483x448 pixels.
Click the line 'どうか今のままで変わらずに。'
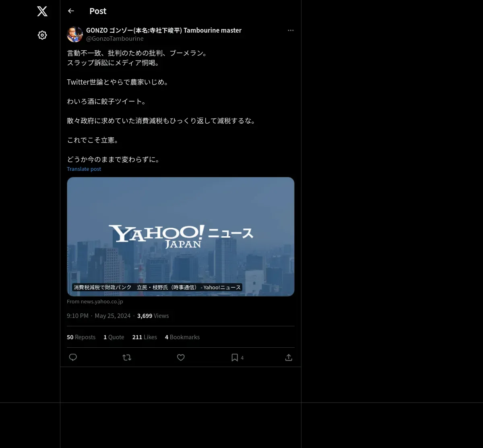[x=114, y=160]
